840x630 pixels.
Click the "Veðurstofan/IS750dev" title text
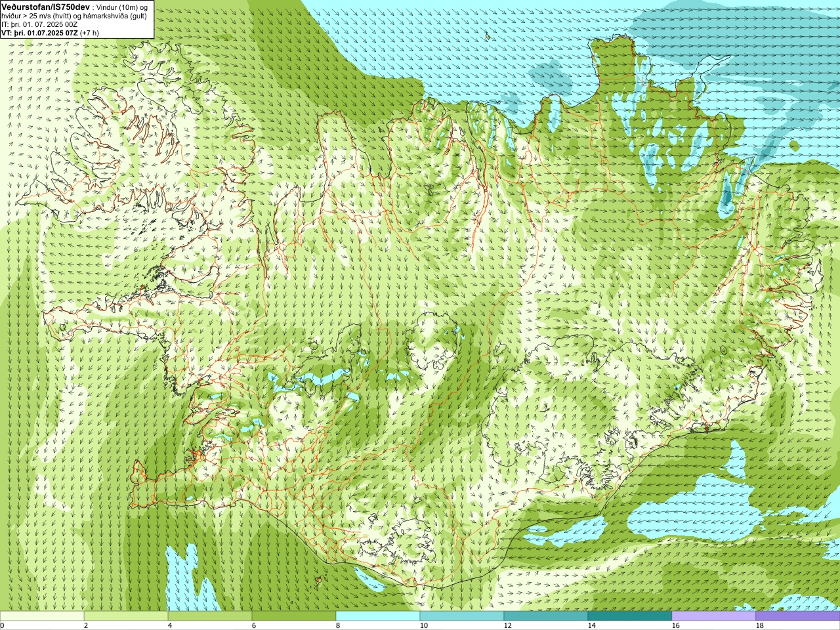click(x=46, y=6)
